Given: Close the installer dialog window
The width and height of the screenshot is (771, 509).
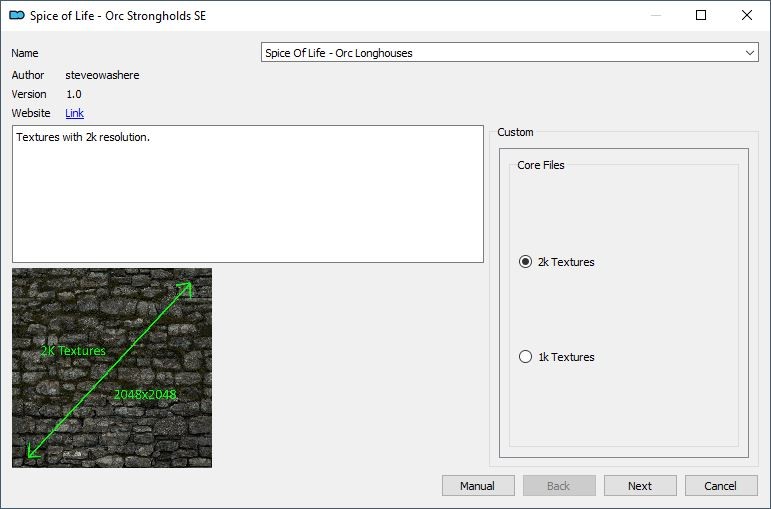Looking at the screenshot, I should coord(747,15).
